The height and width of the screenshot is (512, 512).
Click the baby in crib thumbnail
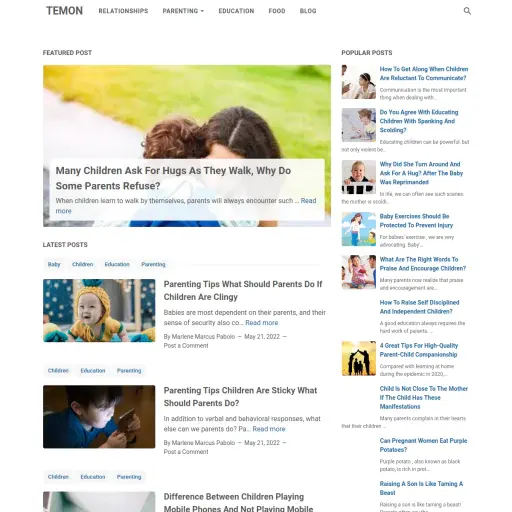point(359,177)
